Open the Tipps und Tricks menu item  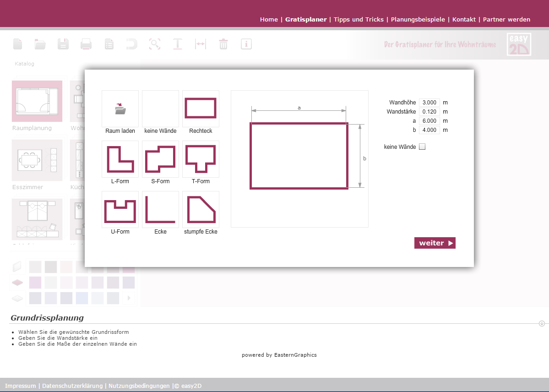click(x=359, y=20)
